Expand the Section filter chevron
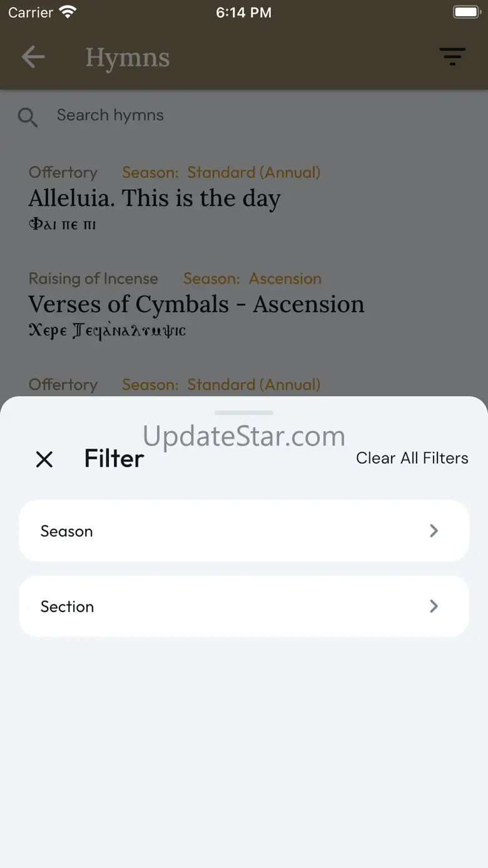This screenshot has height=868, width=488. click(434, 606)
